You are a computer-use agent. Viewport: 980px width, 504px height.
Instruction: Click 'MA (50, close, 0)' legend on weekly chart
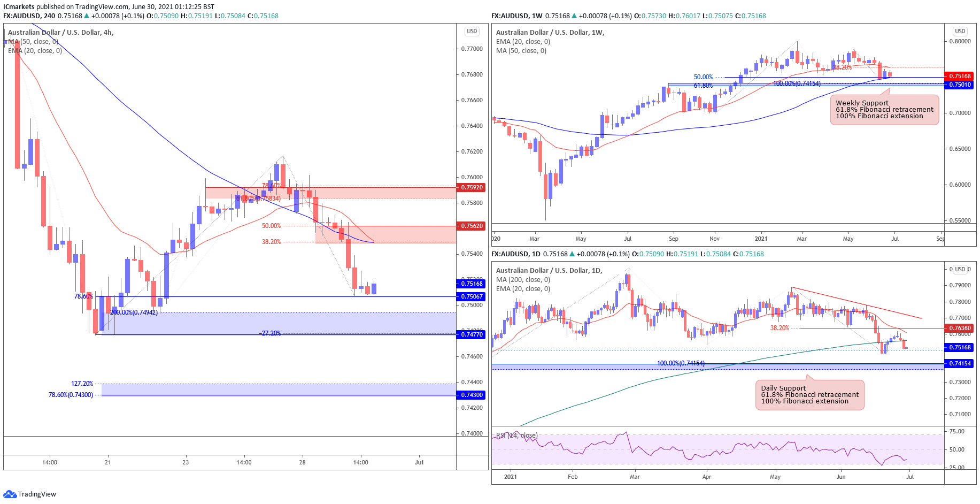tap(521, 51)
